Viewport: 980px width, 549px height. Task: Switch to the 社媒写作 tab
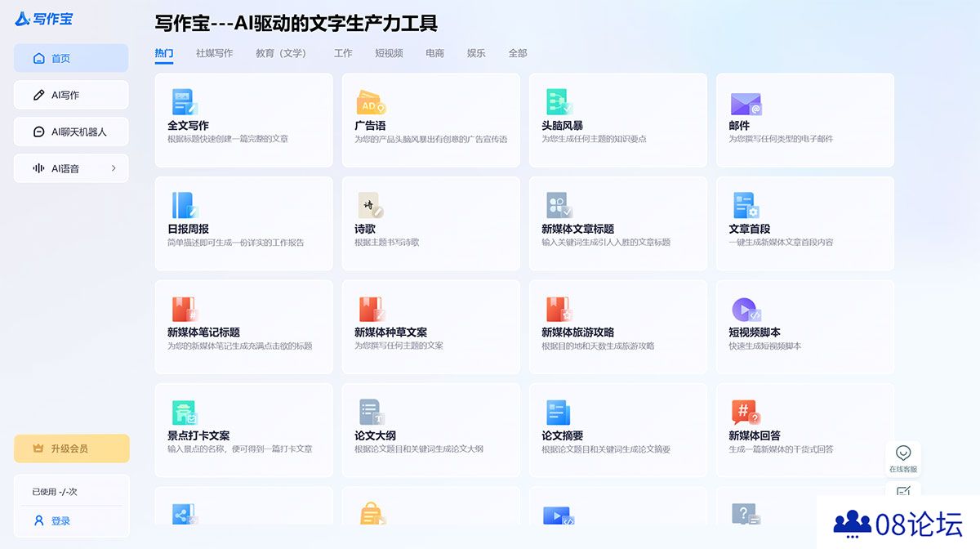coord(214,53)
